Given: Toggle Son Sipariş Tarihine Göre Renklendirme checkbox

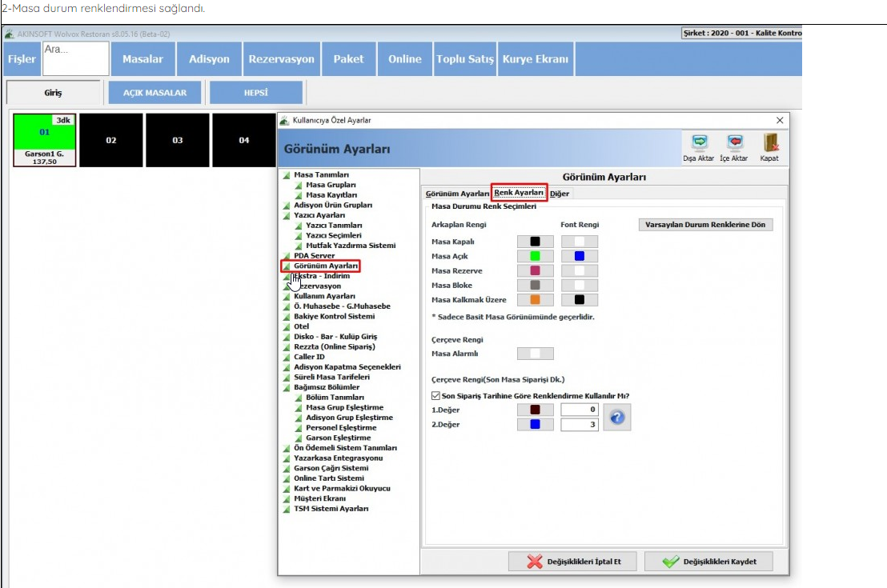Looking at the screenshot, I should point(435,396).
